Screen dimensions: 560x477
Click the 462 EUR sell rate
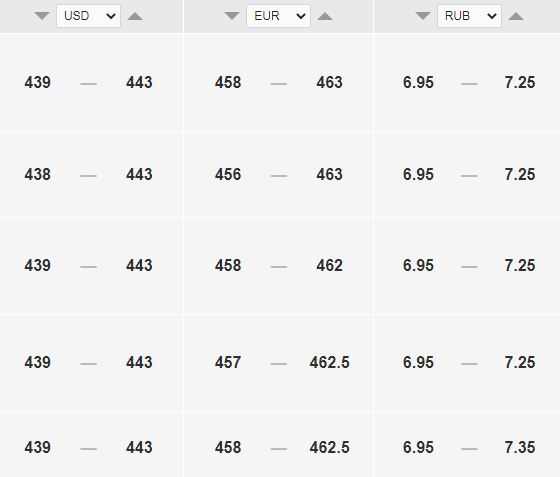[329, 265]
